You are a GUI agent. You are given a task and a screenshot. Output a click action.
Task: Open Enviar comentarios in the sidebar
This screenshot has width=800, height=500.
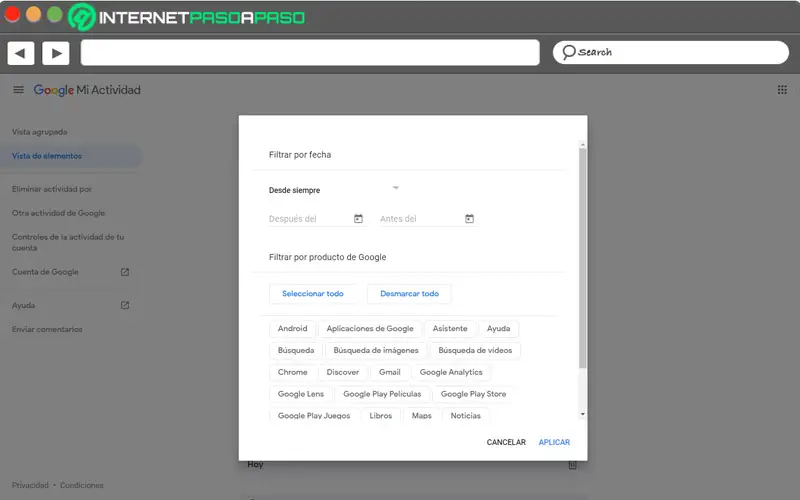[x=47, y=330]
